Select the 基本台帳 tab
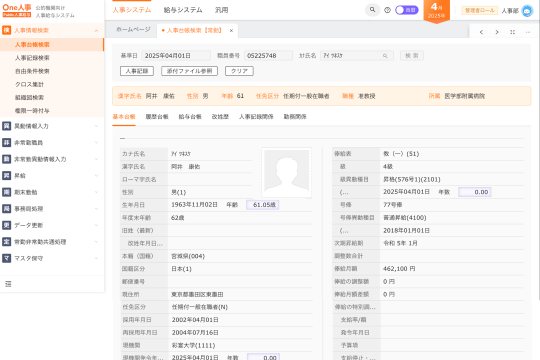Screen dimensions: 540x360 point(124,117)
